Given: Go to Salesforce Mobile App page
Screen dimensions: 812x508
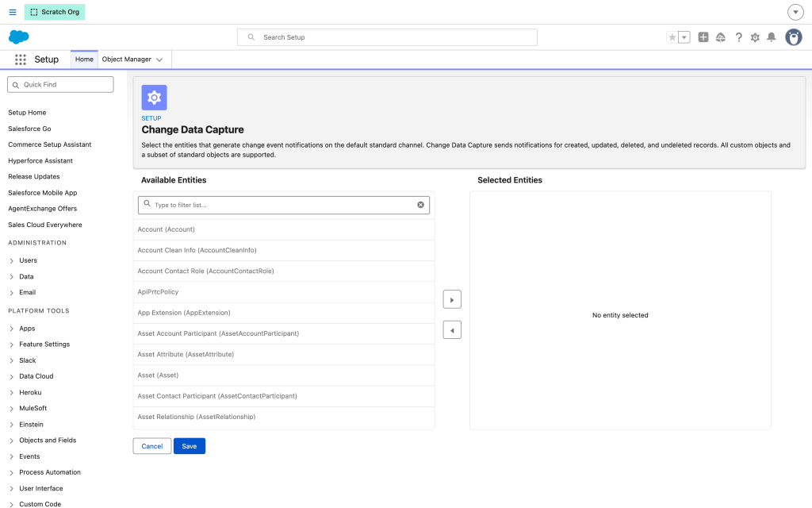Looking at the screenshot, I should 43,193.
